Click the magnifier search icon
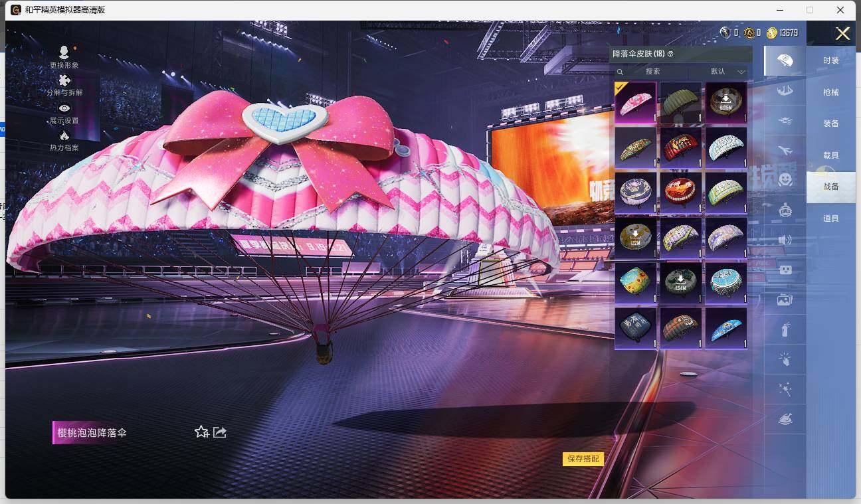The width and height of the screenshot is (861, 504). click(620, 72)
